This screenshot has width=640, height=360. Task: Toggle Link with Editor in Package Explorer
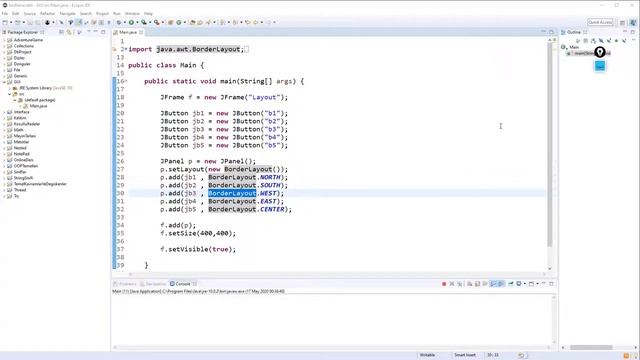[69, 32]
